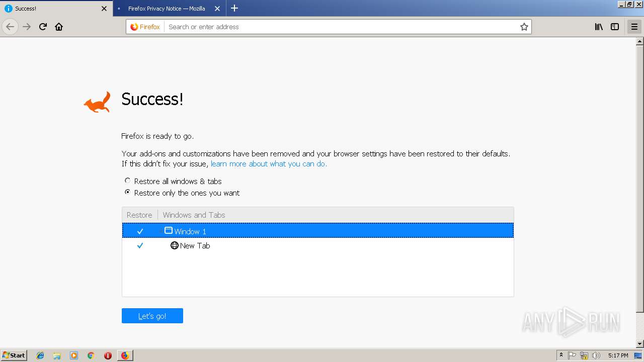Show hidden system tray icons

561,355
